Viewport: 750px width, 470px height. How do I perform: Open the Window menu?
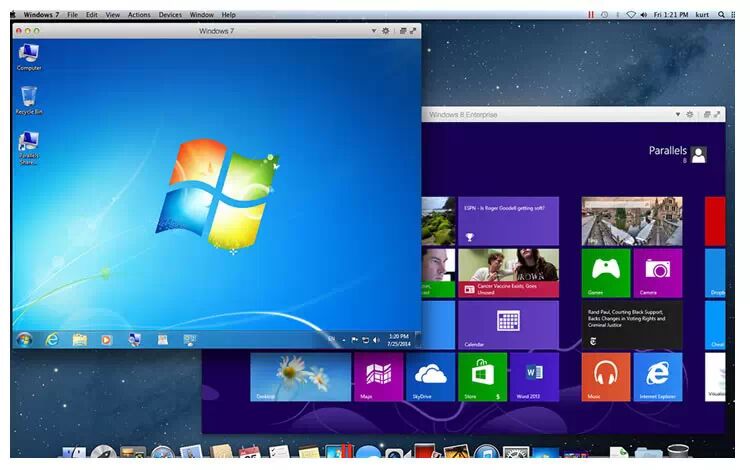pyautogui.click(x=201, y=15)
